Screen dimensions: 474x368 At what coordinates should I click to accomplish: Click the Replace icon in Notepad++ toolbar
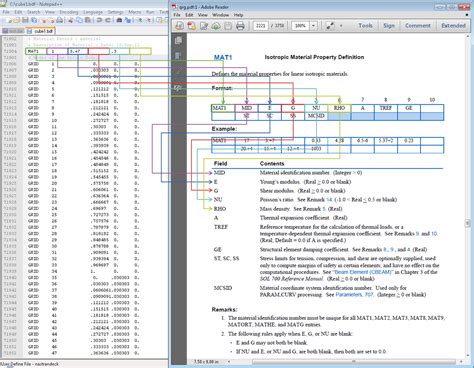click(128, 20)
